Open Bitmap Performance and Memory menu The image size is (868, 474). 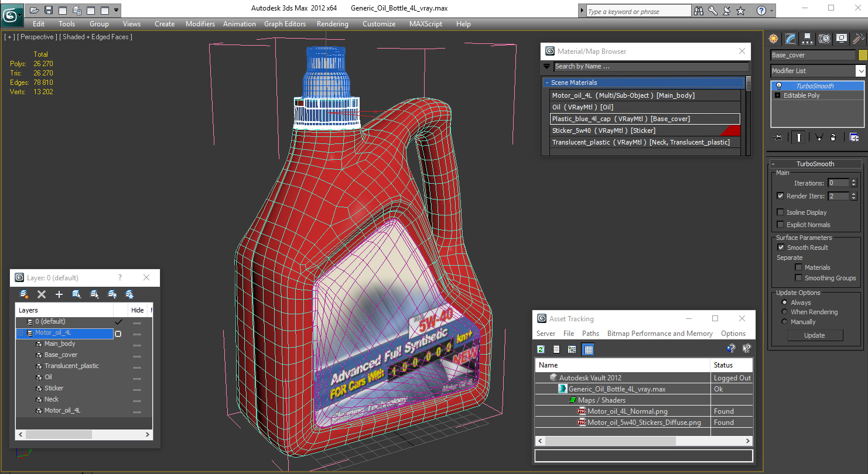[x=660, y=334]
